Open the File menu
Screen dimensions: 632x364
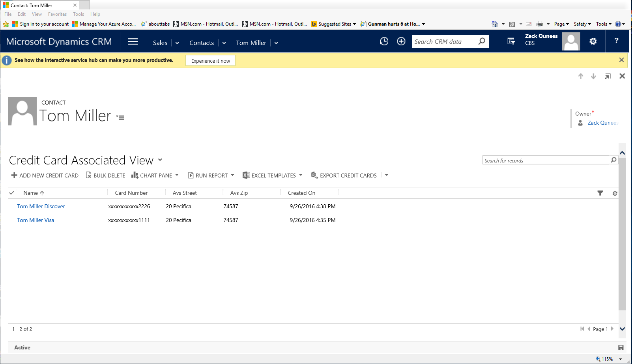coord(8,14)
